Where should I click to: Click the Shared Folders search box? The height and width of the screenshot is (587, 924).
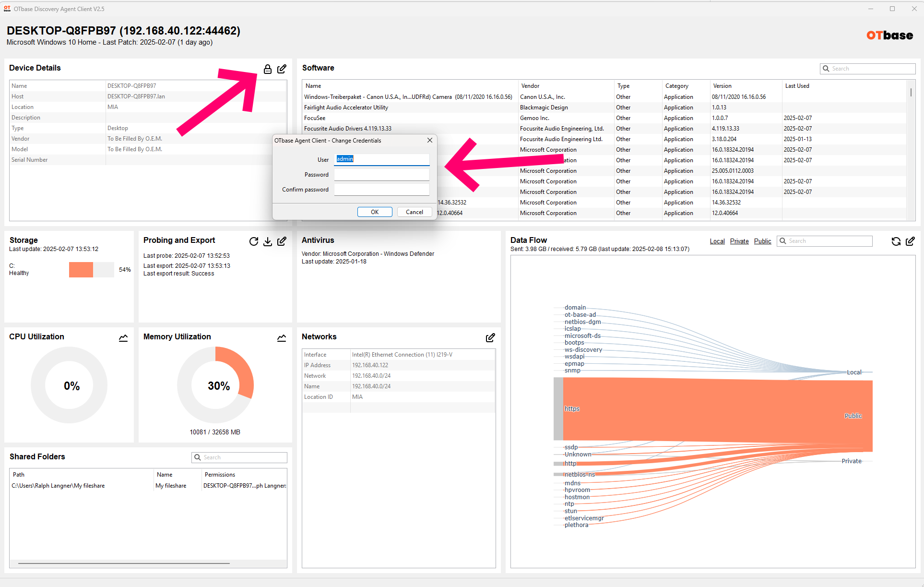click(x=239, y=457)
